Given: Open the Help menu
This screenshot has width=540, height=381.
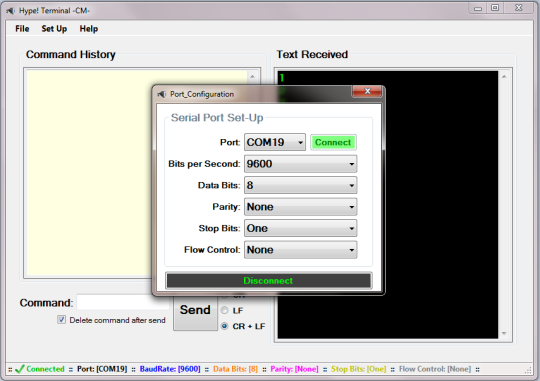Looking at the screenshot, I should (x=89, y=29).
